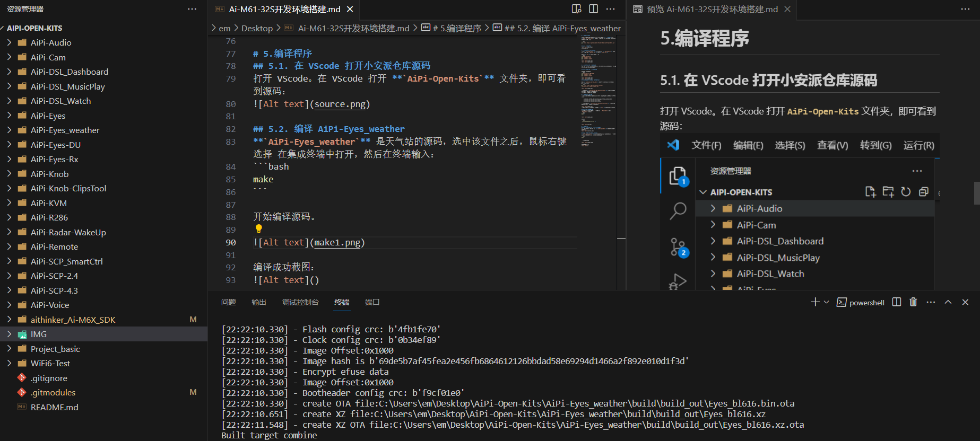
Task: Open terminal launch profile dropdown arrow
Action: [x=826, y=302]
